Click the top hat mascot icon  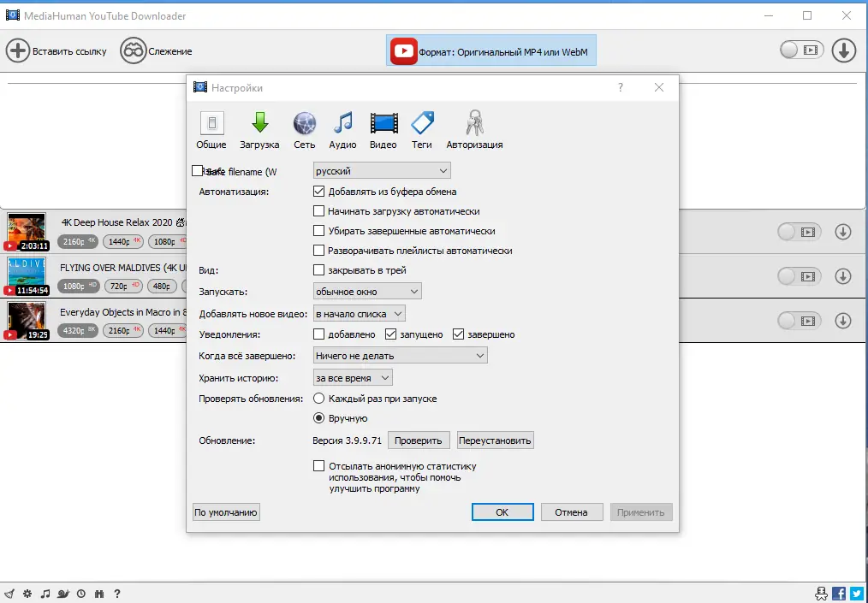(x=822, y=594)
